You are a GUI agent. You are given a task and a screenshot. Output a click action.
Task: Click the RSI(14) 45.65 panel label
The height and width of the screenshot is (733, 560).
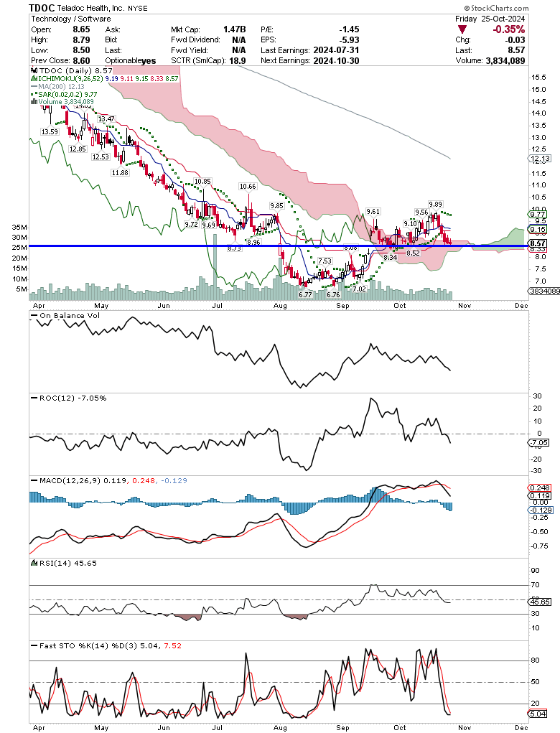pos(64,564)
